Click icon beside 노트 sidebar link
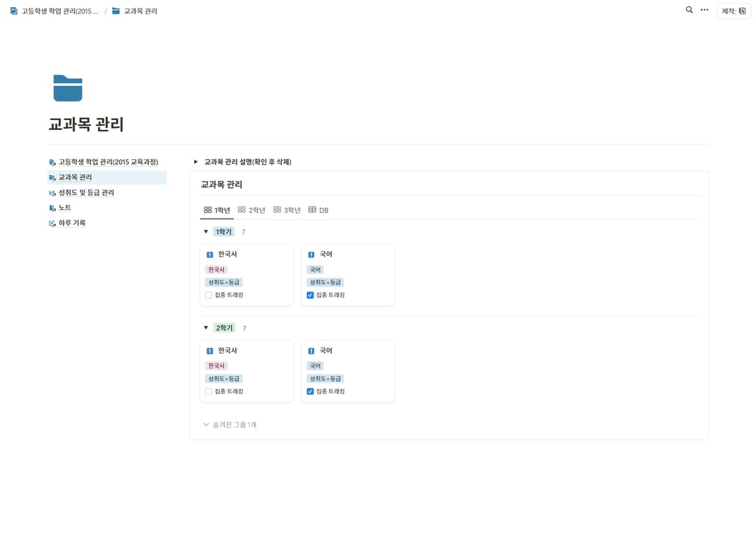The height and width of the screenshot is (549, 756). (52, 208)
